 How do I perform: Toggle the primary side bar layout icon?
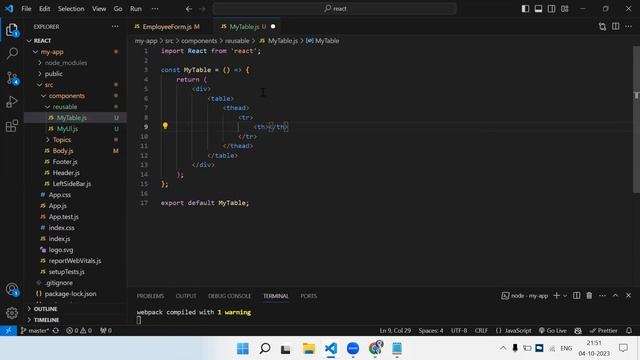click(525, 9)
